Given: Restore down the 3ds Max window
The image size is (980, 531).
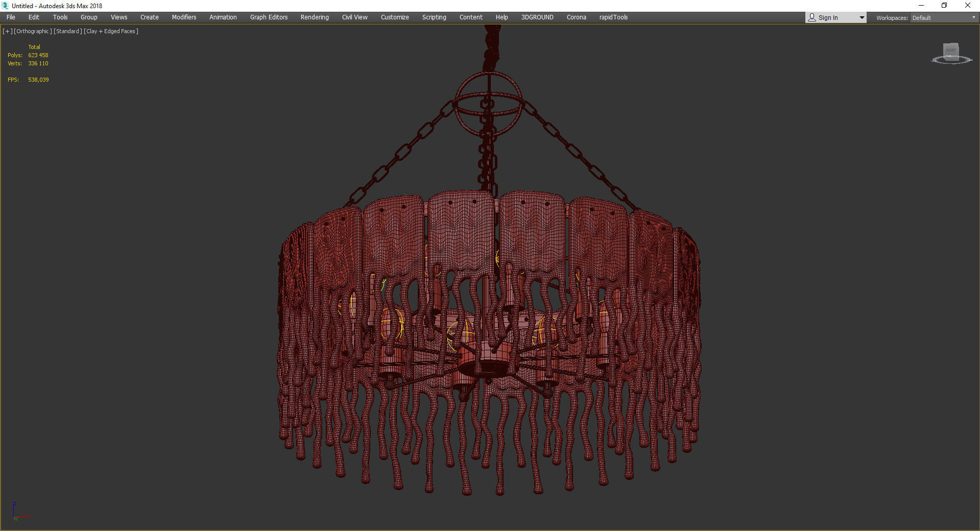Looking at the screenshot, I should pyautogui.click(x=944, y=6).
